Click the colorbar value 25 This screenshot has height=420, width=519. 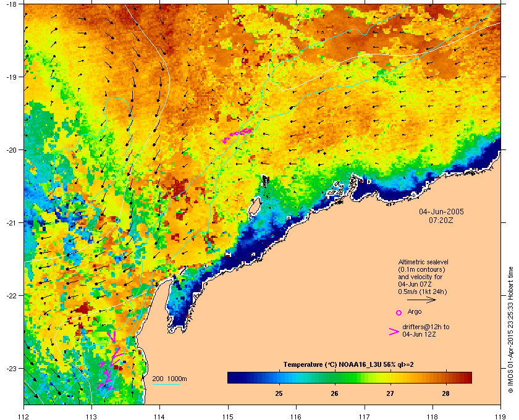(279, 393)
